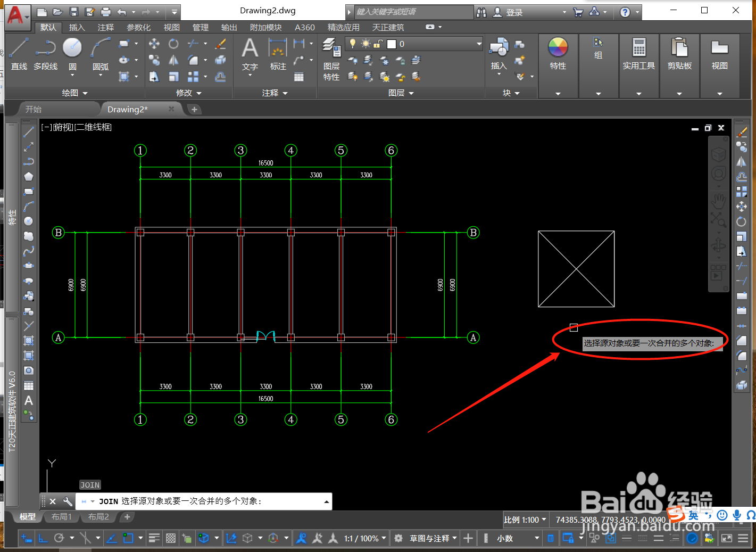Expand the 块 panel dropdown
This screenshot has width=756, height=552.
click(x=511, y=93)
